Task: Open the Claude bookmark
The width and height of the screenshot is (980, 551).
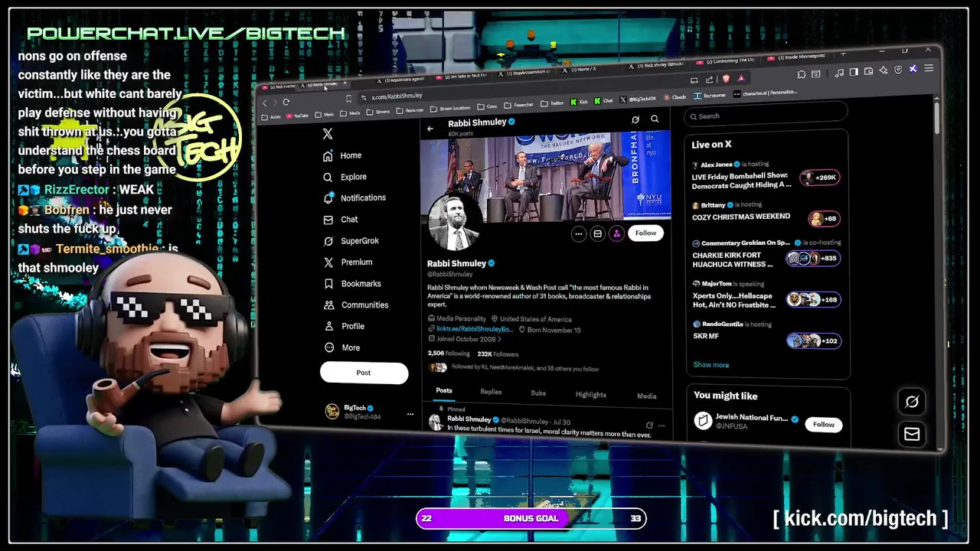Action: [675, 97]
